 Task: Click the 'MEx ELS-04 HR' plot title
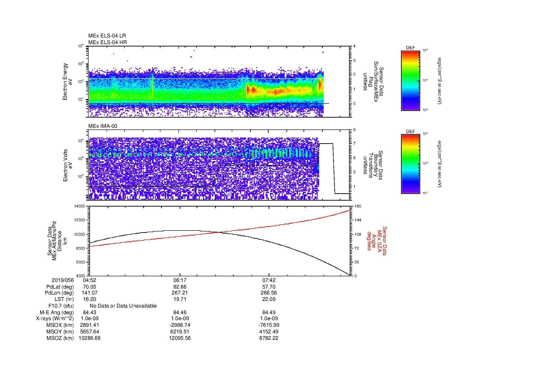pyautogui.click(x=107, y=42)
